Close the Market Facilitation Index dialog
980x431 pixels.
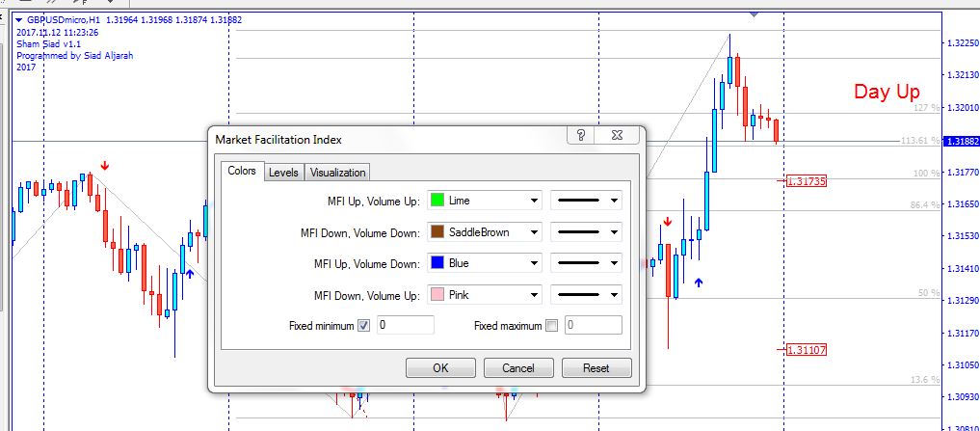click(x=622, y=136)
